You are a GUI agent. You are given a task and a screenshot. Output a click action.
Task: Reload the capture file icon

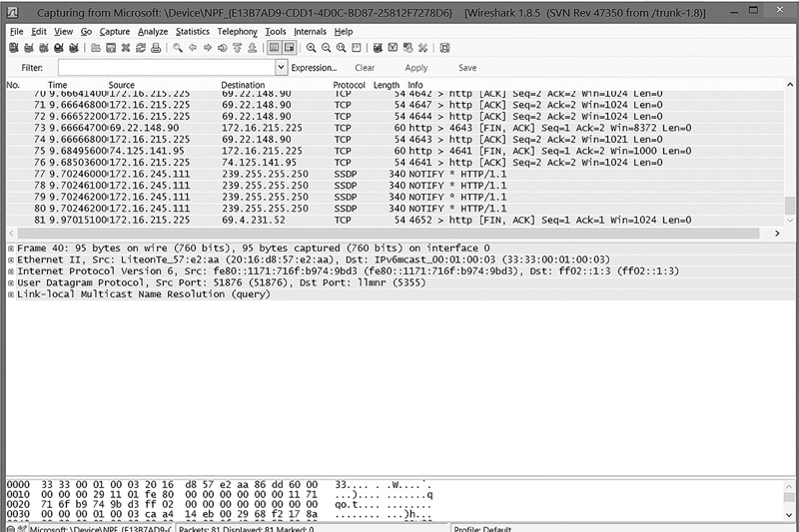[x=141, y=48]
